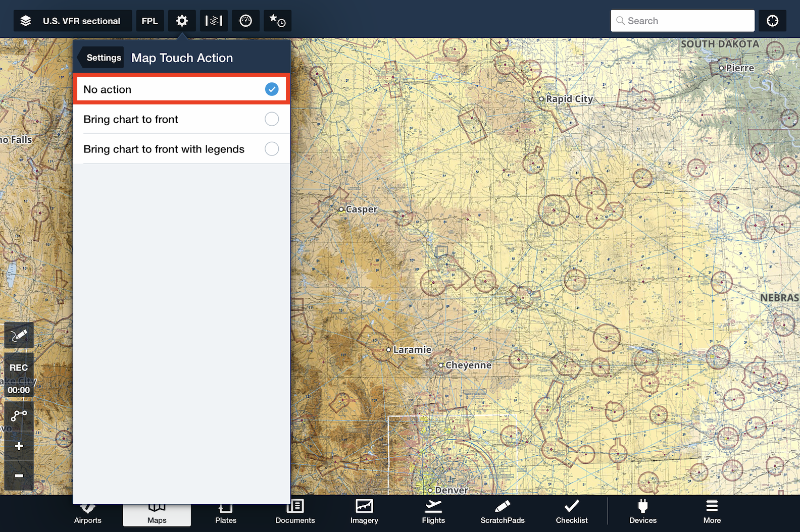This screenshot has width=800, height=532.
Task: Open the map layers selector icon
Action: 26,21
